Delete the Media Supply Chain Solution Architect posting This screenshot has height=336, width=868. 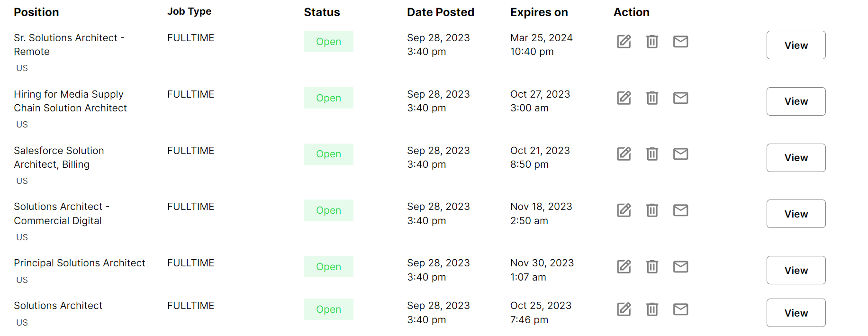point(652,98)
